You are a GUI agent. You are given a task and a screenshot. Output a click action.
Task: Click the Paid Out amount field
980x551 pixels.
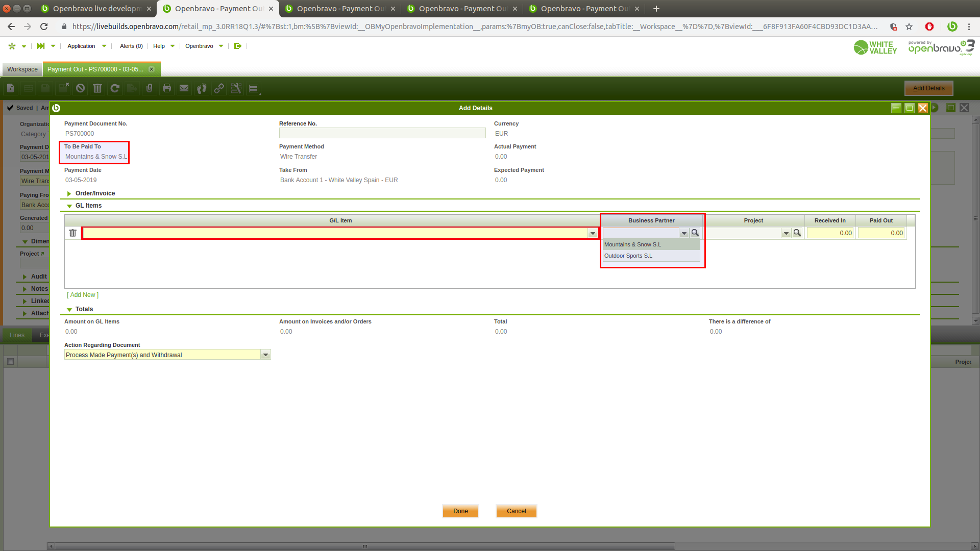pos(881,233)
